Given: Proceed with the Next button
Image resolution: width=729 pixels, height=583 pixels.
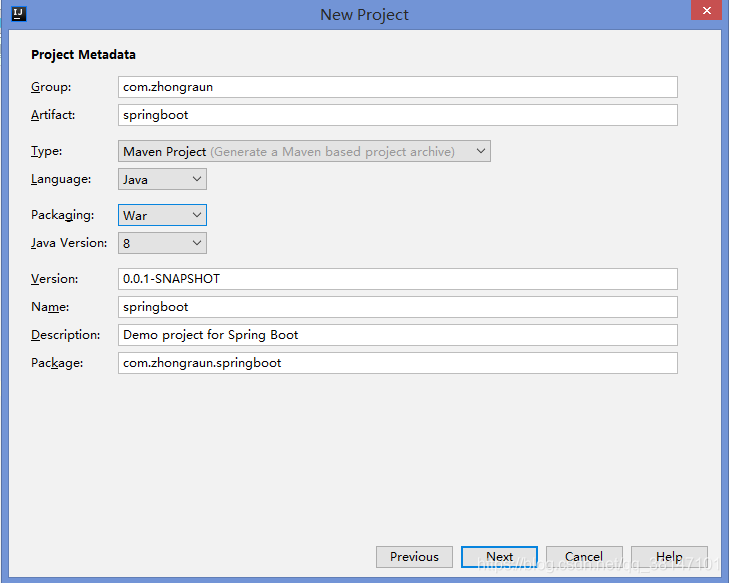Looking at the screenshot, I should [x=499, y=556].
